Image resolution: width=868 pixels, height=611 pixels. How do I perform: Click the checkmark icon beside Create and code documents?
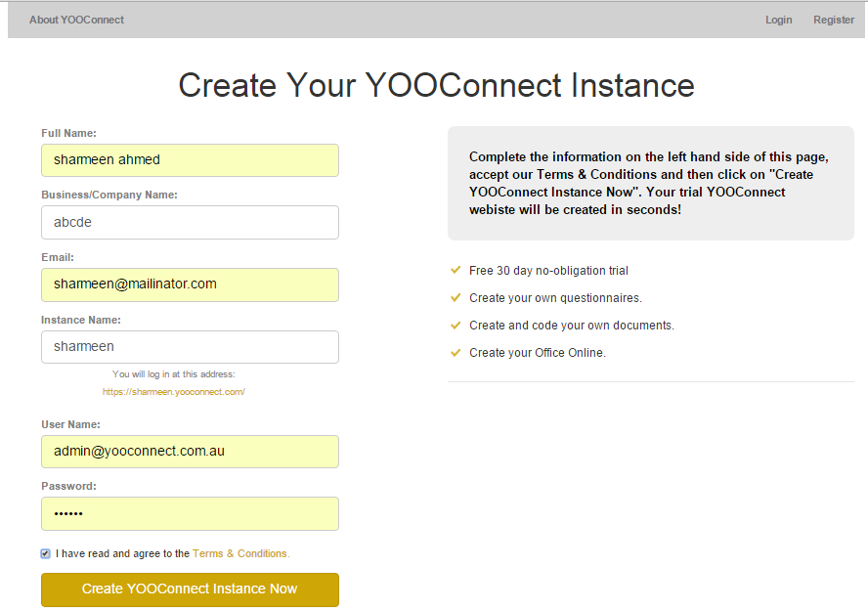point(456,326)
